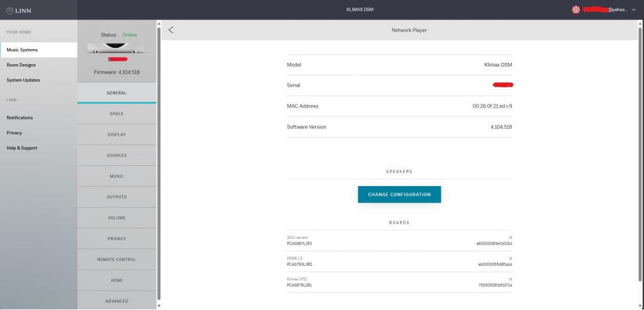Select the General tab
644x310 pixels.
pyautogui.click(x=116, y=93)
